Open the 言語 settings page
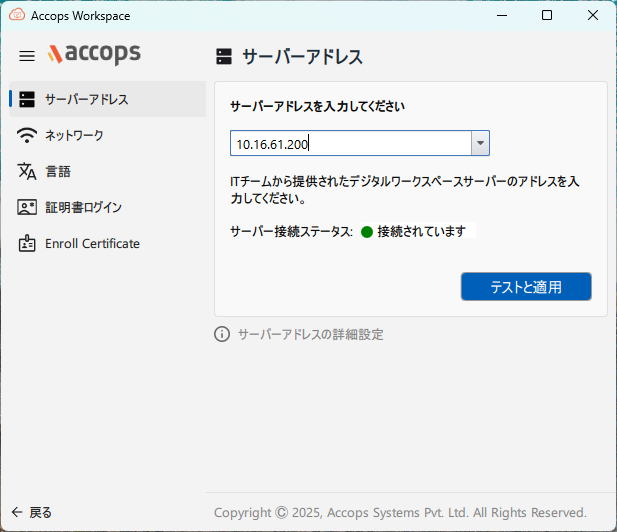 pyautogui.click(x=107, y=171)
